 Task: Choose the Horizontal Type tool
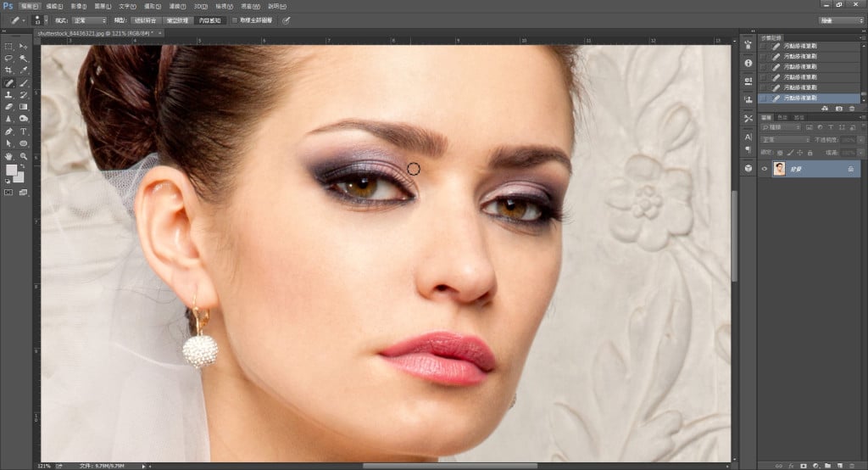[24, 131]
